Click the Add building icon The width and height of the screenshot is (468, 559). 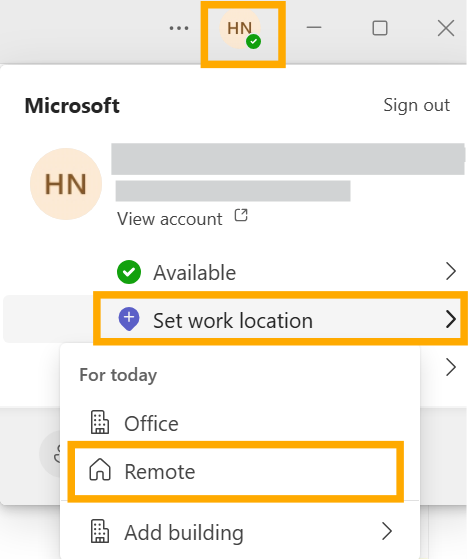point(100,531)
